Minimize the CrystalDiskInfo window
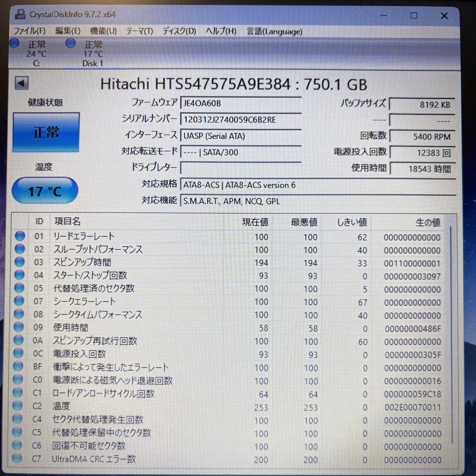The width and height of the screenshot is (476, 476). pyautogui.click(x=384, y=15)
